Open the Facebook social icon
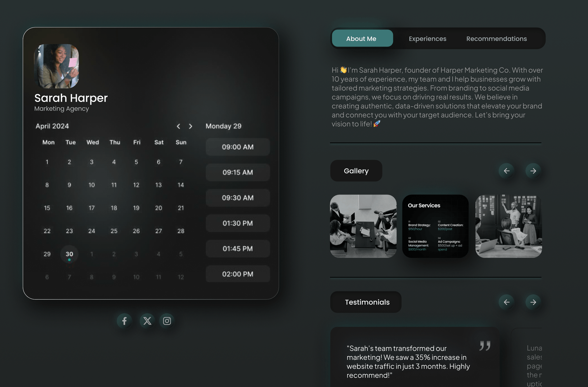The height and width of the screenshot is (387, 588). (124, 321)
